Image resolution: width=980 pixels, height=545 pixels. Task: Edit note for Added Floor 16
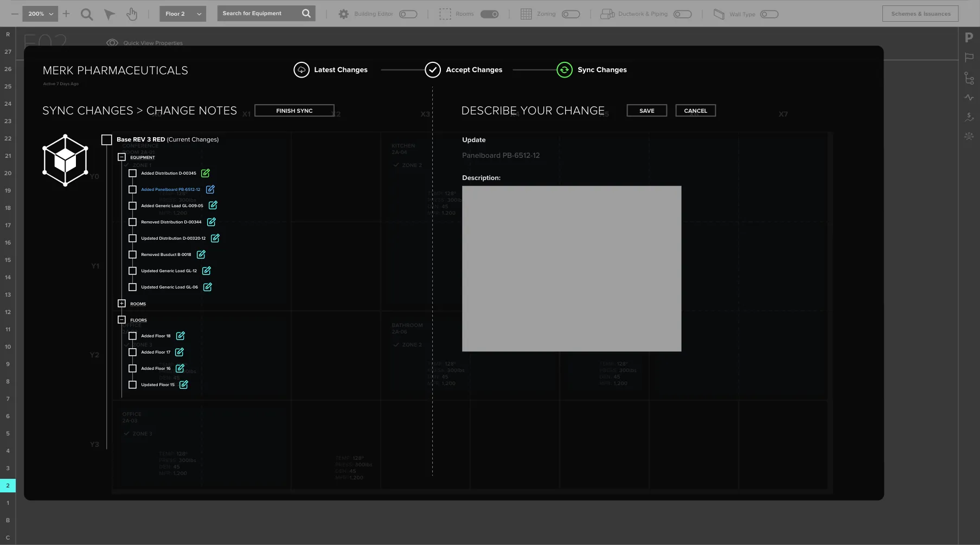pos(180,368)
